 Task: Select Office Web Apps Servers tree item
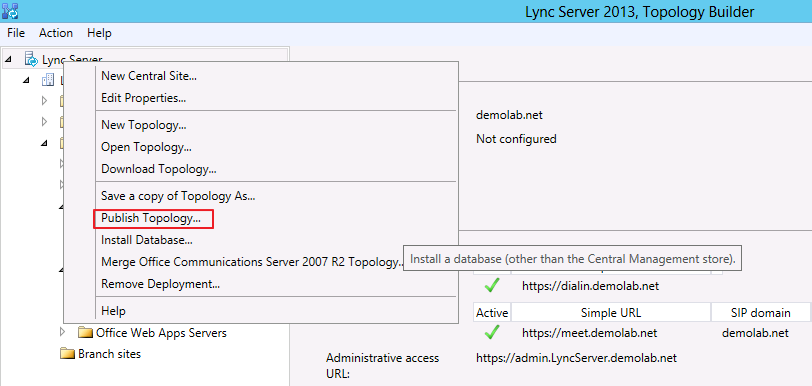[161, 333]
